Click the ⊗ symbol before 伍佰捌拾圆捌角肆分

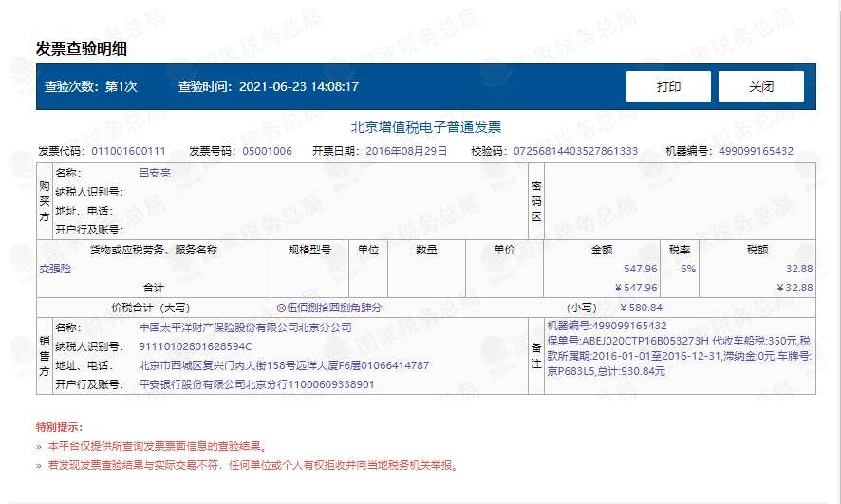coord(281,308)
